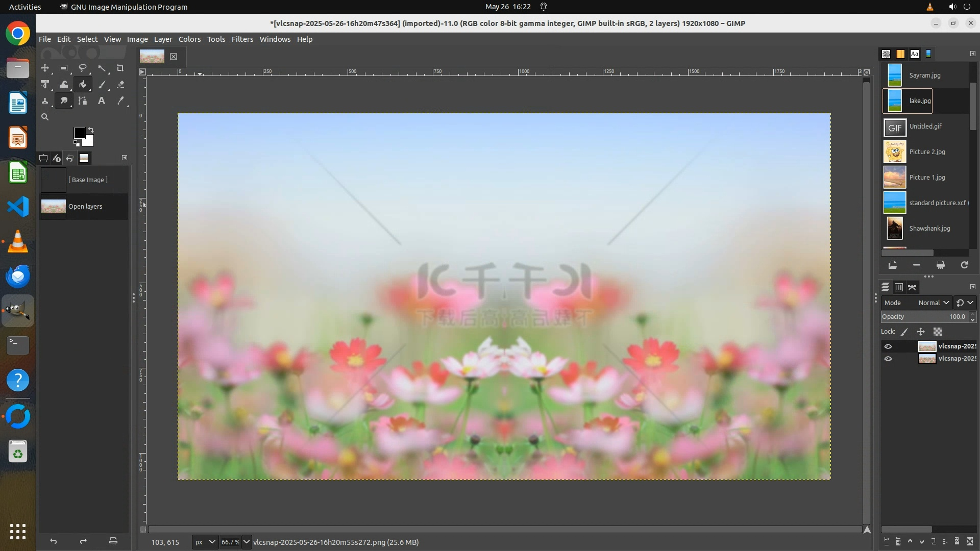Screen dimensions: 980x551
Task: Choose the Eraser tool
Action: click(120, 85)
